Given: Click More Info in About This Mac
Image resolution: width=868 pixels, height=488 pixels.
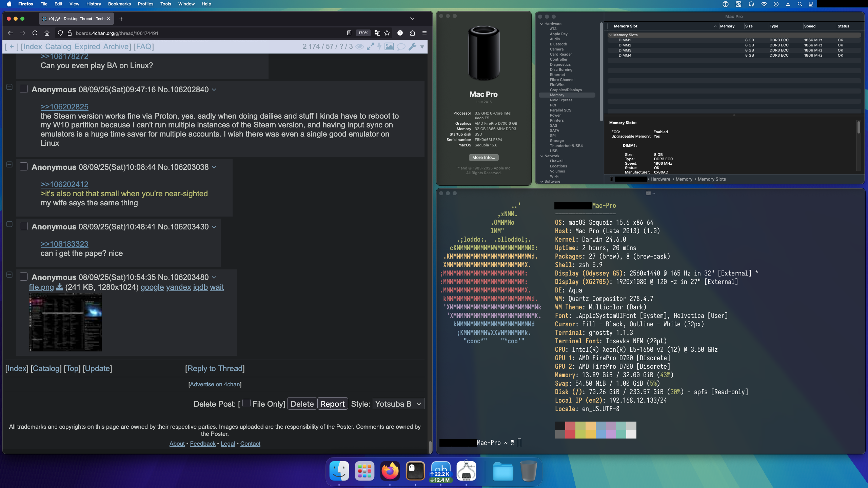Looking at the screenshot, I should pos(484,158).
